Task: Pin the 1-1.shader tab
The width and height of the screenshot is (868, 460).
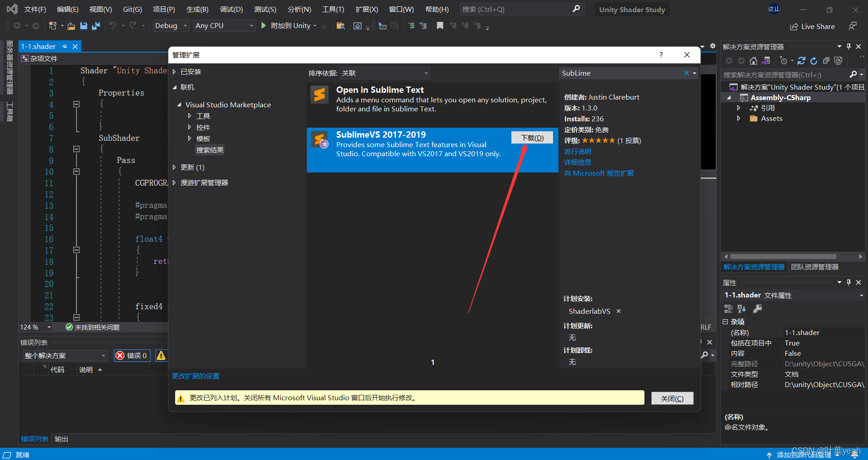Action: 65,46
